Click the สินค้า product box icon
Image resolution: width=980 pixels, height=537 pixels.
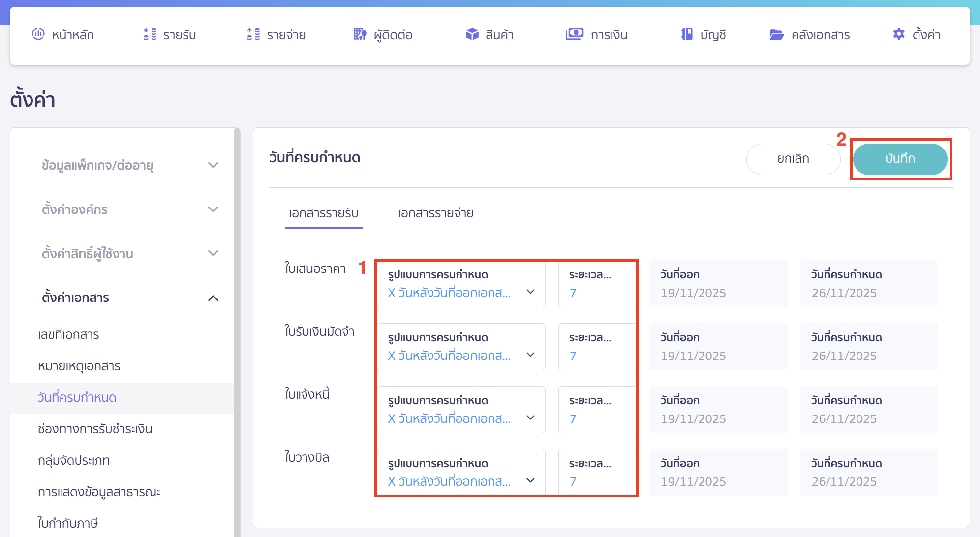[472, 34]
